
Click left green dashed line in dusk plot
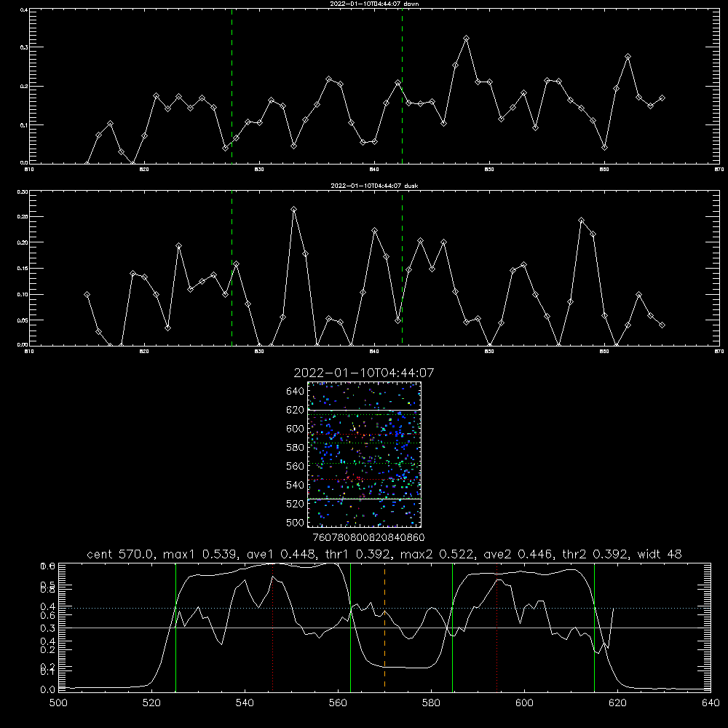point(232,269)
